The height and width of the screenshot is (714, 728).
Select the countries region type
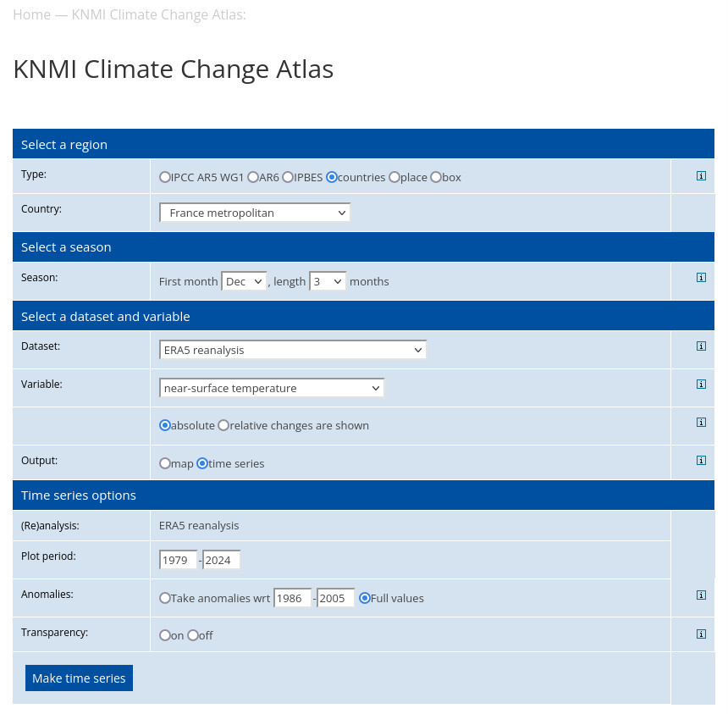(332, 178)
